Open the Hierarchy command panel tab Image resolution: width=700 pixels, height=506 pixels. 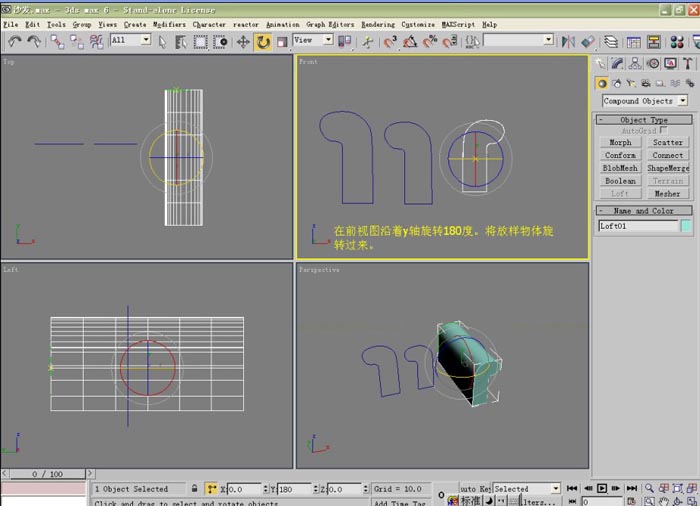click(x=635, y=63)
